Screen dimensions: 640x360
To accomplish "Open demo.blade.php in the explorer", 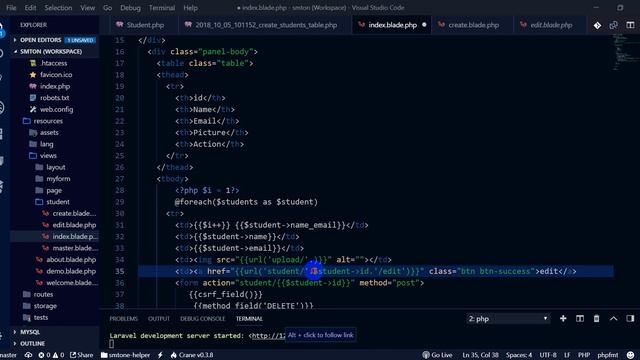I will tap(71, 271).
